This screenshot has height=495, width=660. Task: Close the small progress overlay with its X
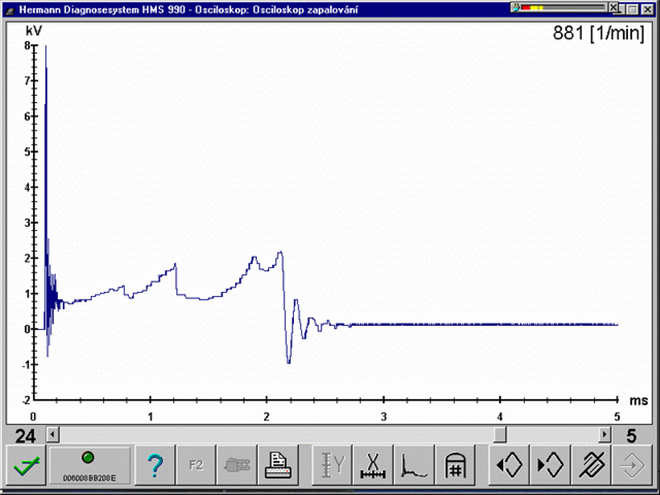point(614,7)
